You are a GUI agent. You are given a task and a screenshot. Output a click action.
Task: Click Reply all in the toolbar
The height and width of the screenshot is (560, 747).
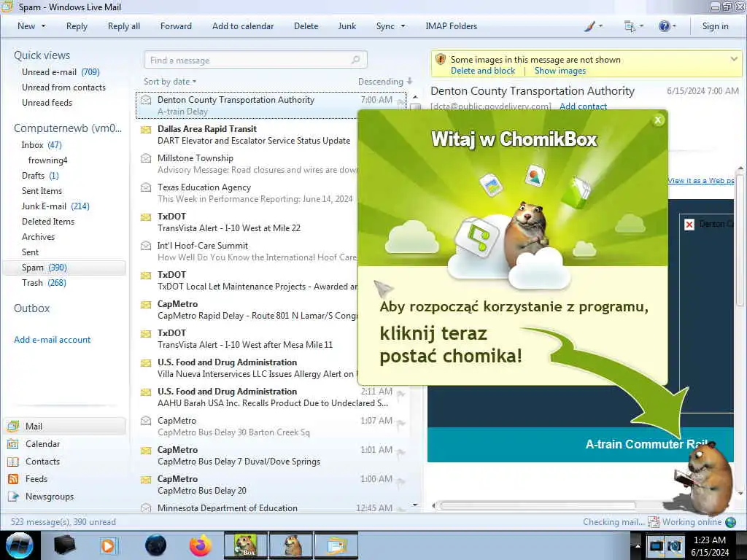[x=124, y=26]
